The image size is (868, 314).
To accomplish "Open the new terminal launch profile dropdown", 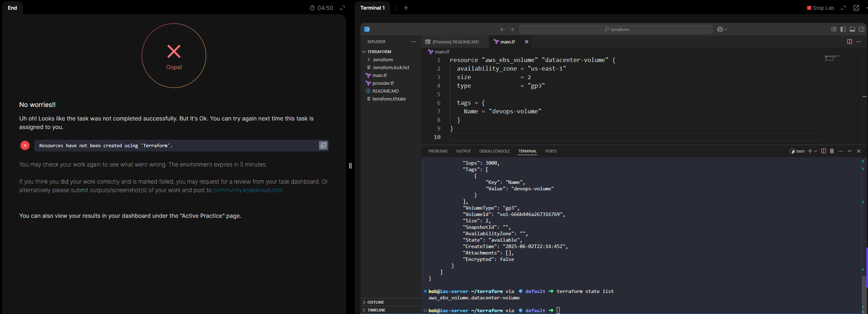I will coord(816,151).
